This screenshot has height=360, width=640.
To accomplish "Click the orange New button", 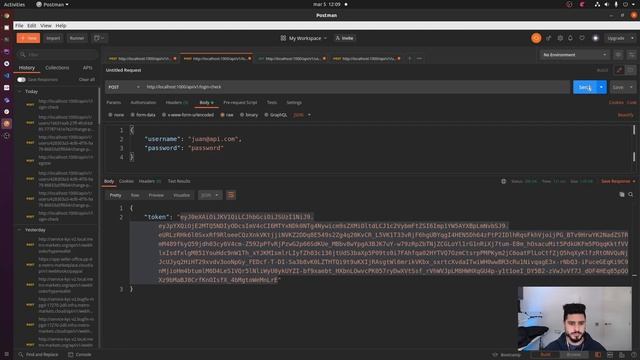I will coord(28,38).
